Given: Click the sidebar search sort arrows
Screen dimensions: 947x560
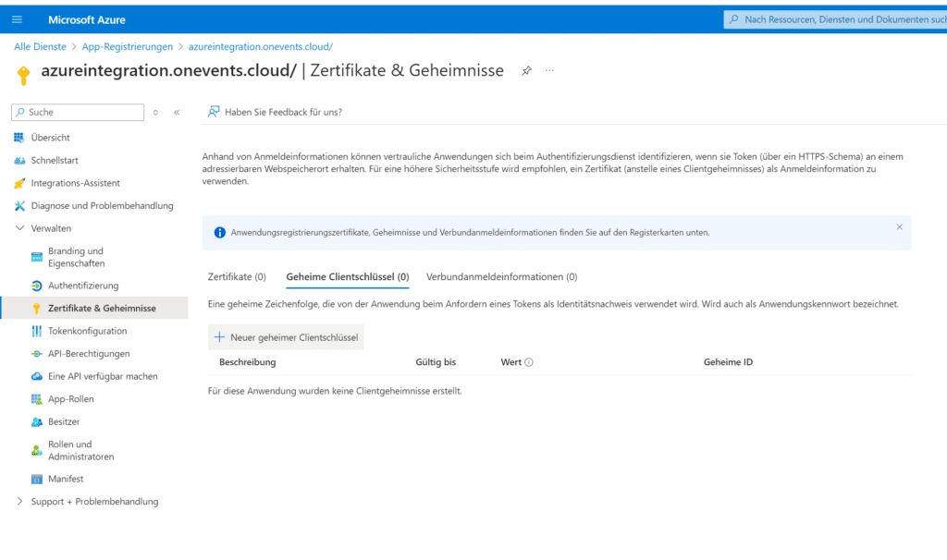Looking at the screenshot, I should (155, 113).
